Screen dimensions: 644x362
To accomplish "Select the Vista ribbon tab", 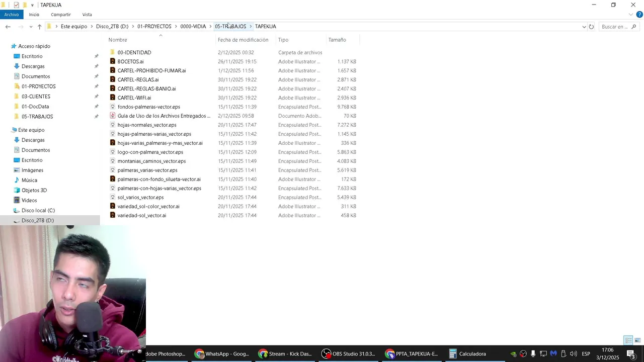I will click(87, 15).
